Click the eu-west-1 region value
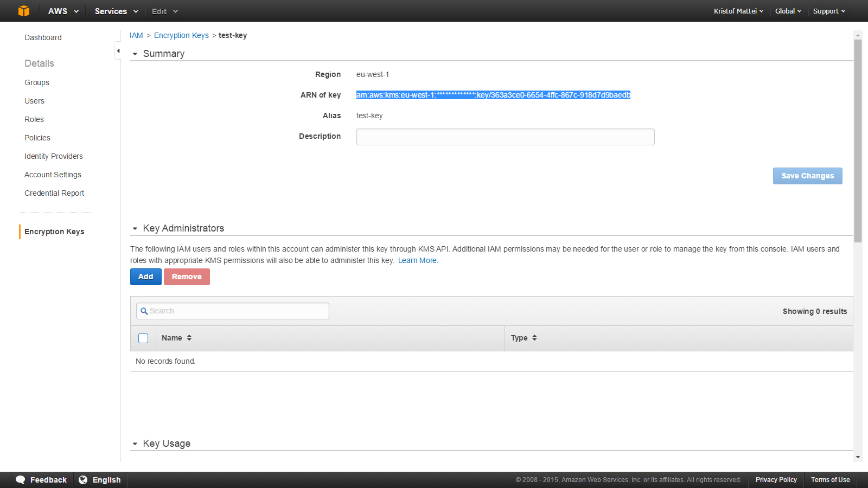Screen dimensions: 868x488 (373, 74)
